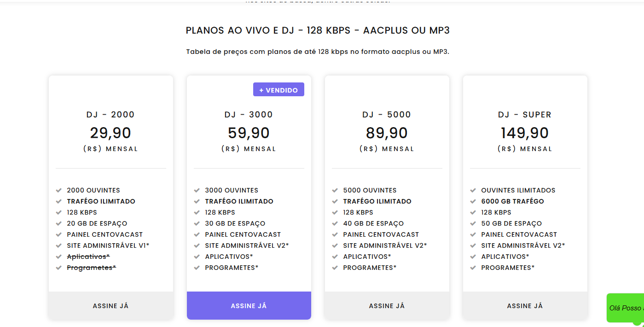644x327 pixels.
Task: Click checkmark by SITE ADMINISTRÁVEL V1*
Action: click(59, 245)
